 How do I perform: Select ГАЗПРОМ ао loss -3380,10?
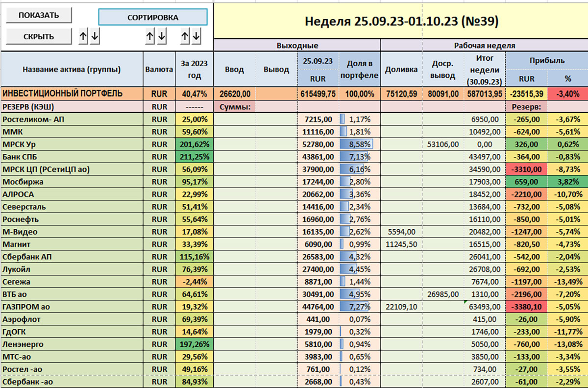click(x=525, y=307)
